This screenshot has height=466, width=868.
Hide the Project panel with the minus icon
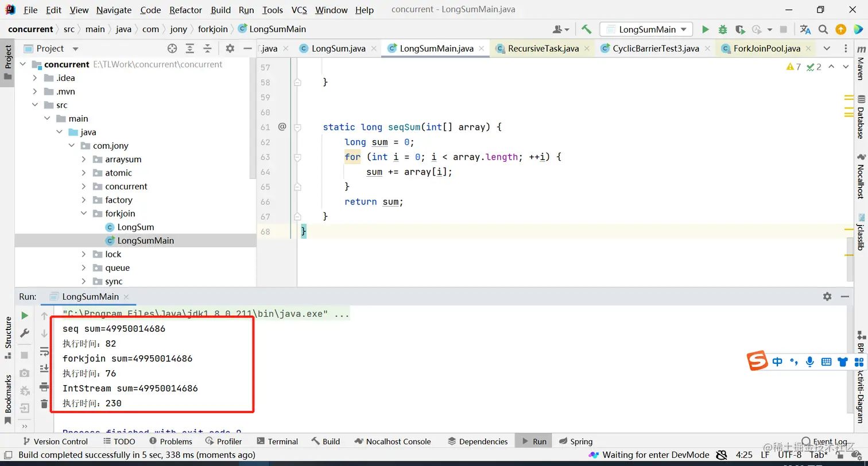click(247, 48)
